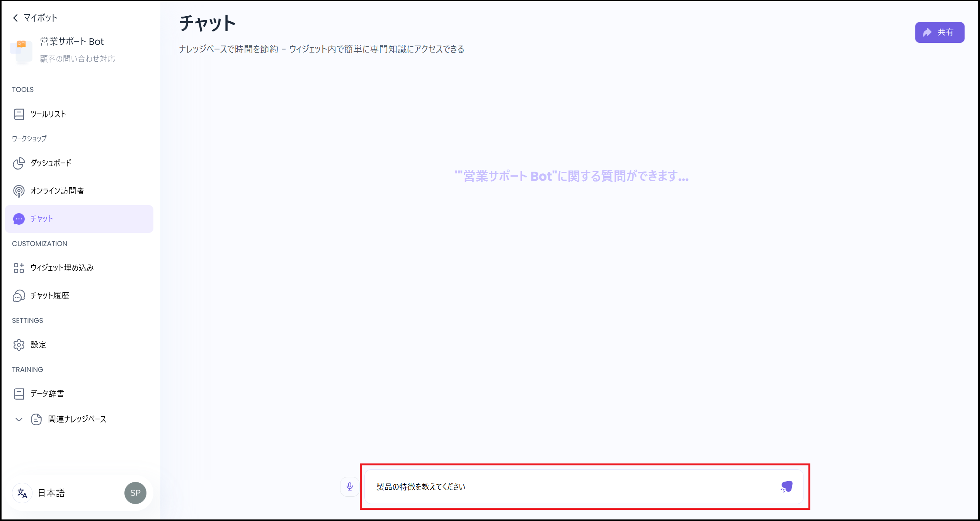Focus the chat message input field
This screenshot has height=521, width=980.
(x=572, y=487)
